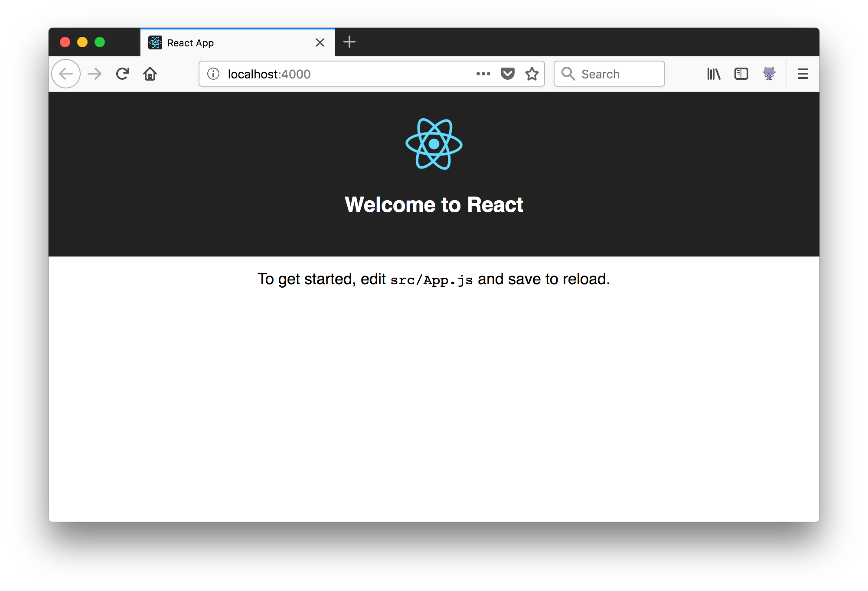
Task: Click the src/App.js code text
Action: [x=431, y=280]
